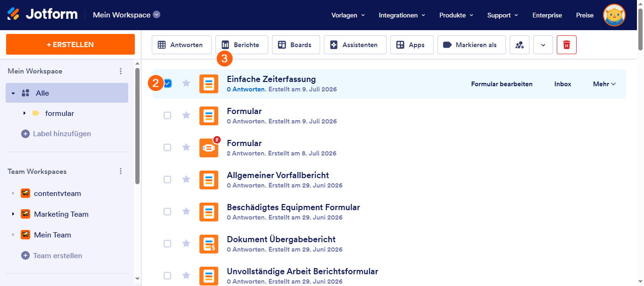This screenshot has height=286, width=644.
Task: Tick the Dokument Übergabebericht checkbox
Action: point(167,244)
